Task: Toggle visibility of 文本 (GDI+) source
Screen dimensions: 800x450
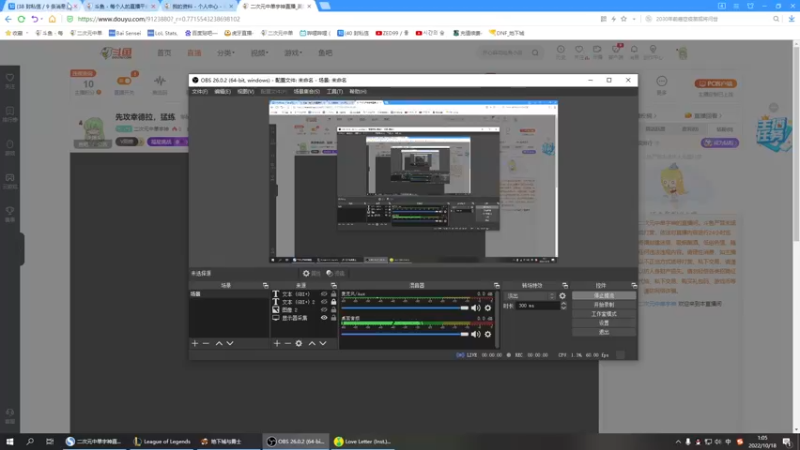Action: (324, 294)
